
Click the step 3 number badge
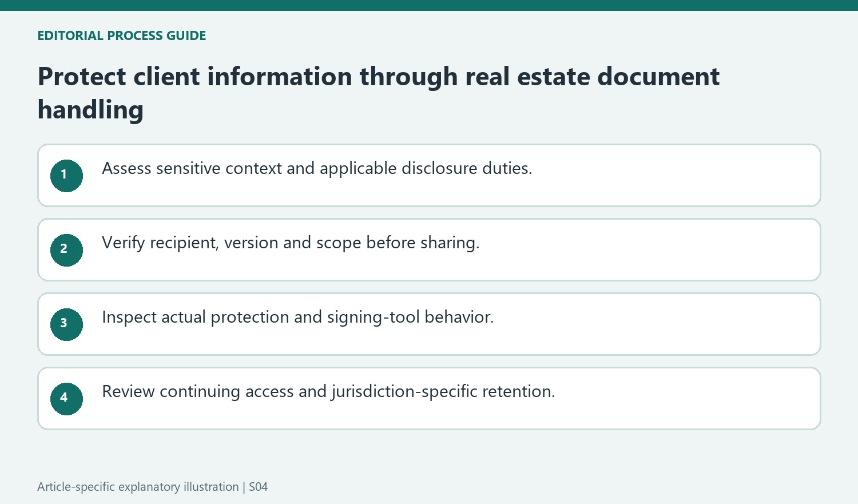pos(66,324)
